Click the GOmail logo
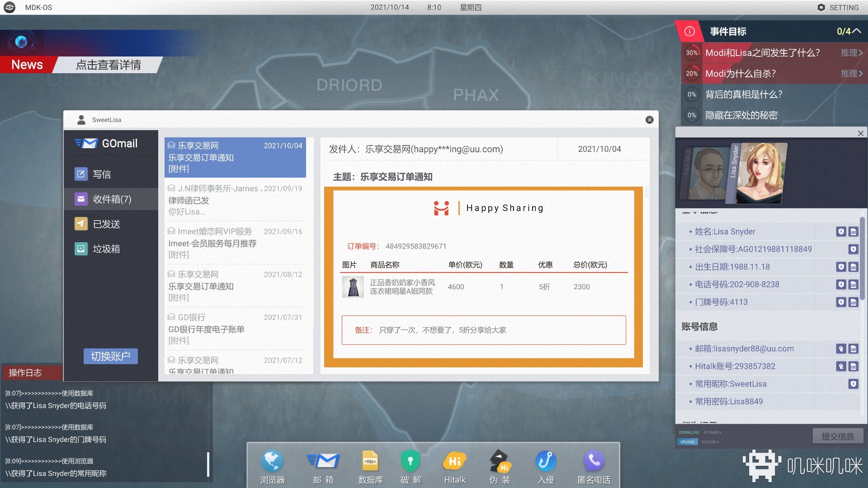The width and height of the screenshot is (868, 488). tap(106, 143)
